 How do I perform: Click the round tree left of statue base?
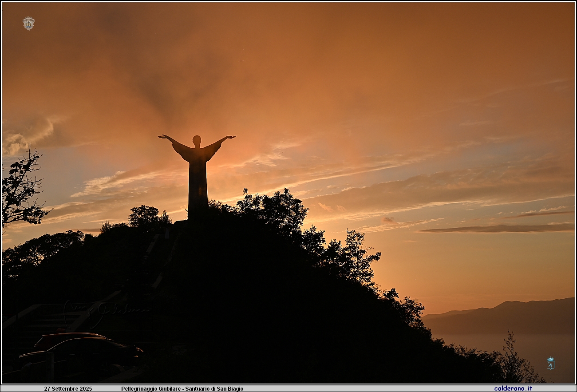pyautogui.click(x=144, y=216)
